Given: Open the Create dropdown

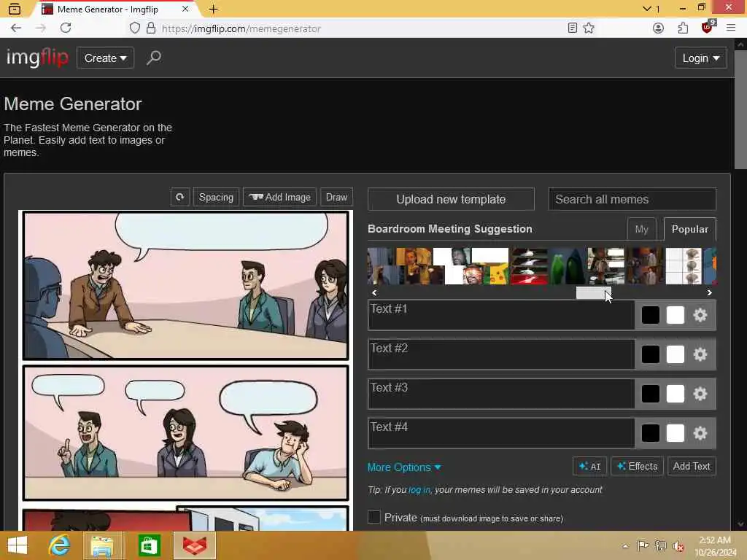Looking at the screenshot, I should [x=105, y=58].
